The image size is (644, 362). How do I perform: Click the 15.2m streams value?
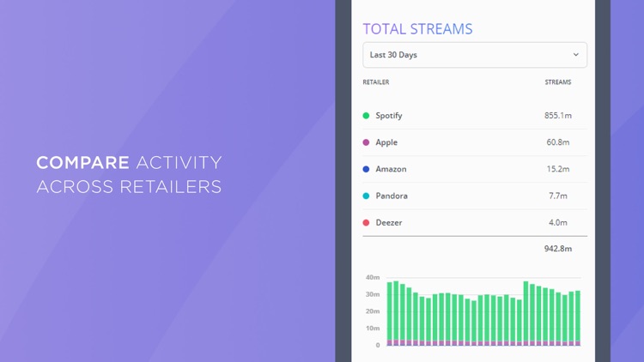pyautogui.click(x=558, y=169)
